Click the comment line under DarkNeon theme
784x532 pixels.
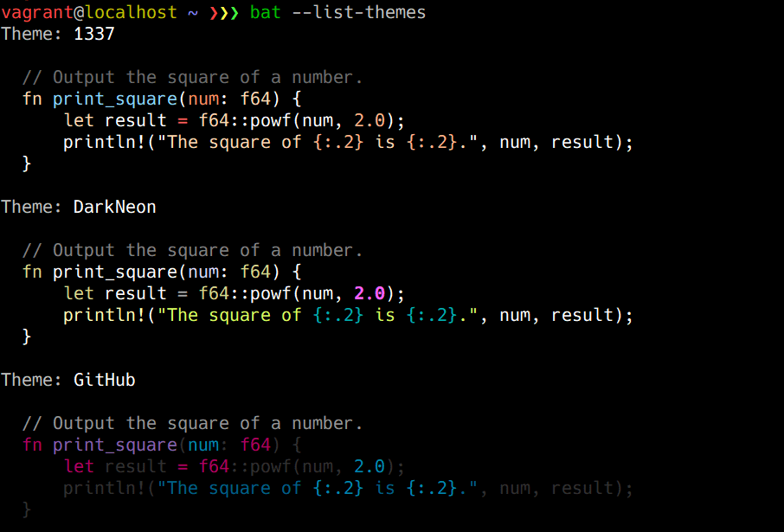[192, 251]
